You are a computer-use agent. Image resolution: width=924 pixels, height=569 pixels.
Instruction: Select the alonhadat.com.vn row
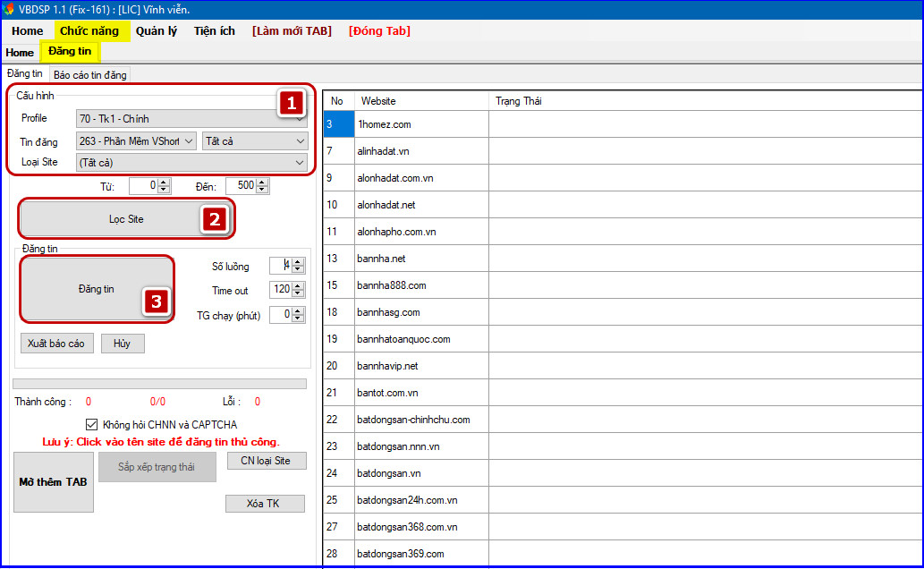623,178
